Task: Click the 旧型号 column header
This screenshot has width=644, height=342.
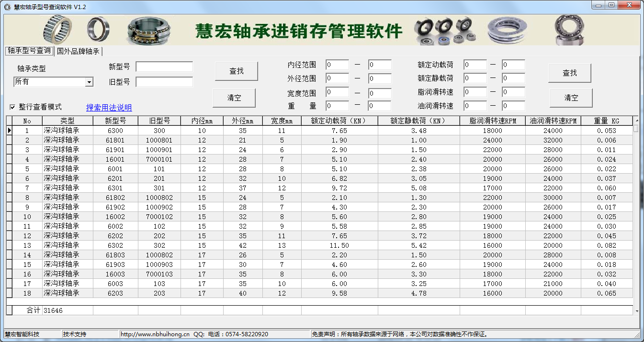Action: [x=159, y=121]
